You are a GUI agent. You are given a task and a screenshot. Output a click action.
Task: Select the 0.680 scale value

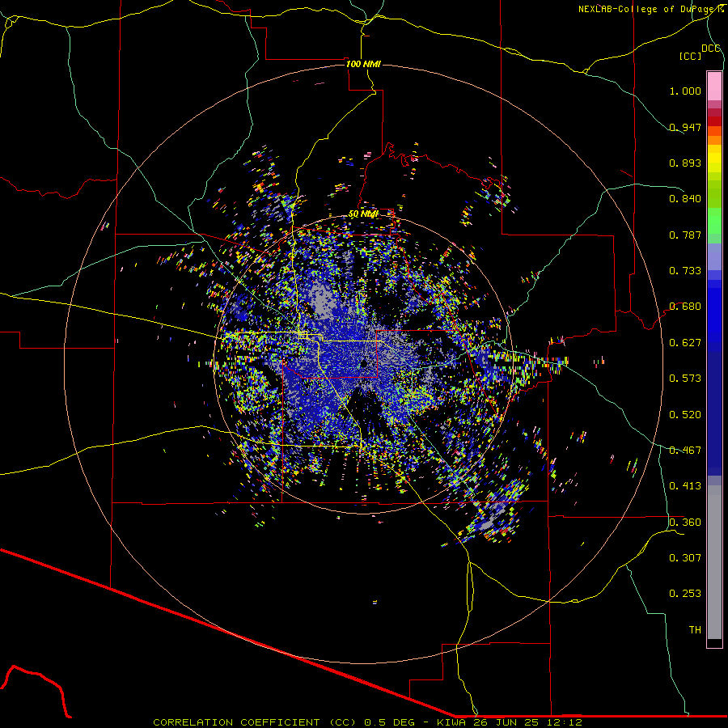click(x=685, y=307)
